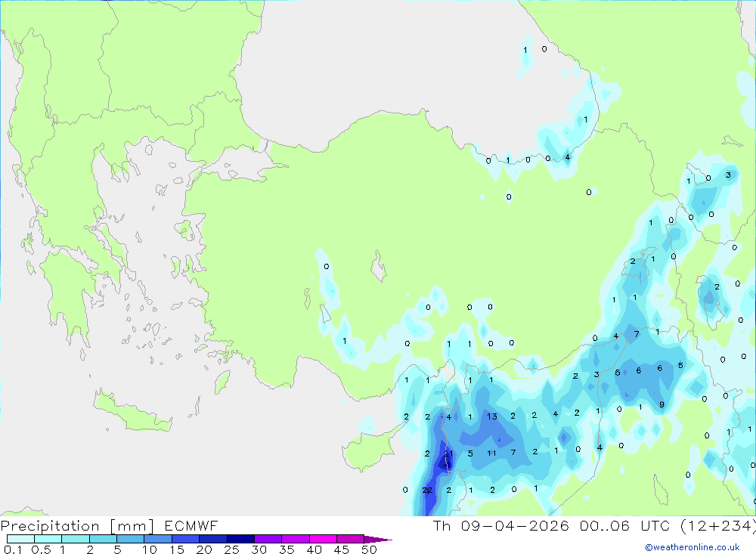Click the legend scale label "30"

259,549
